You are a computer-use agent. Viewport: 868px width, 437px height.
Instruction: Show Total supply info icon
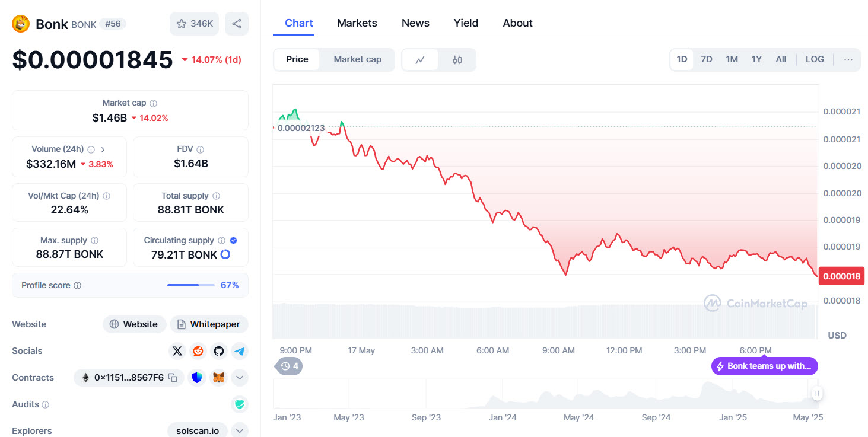pos(216,196)
